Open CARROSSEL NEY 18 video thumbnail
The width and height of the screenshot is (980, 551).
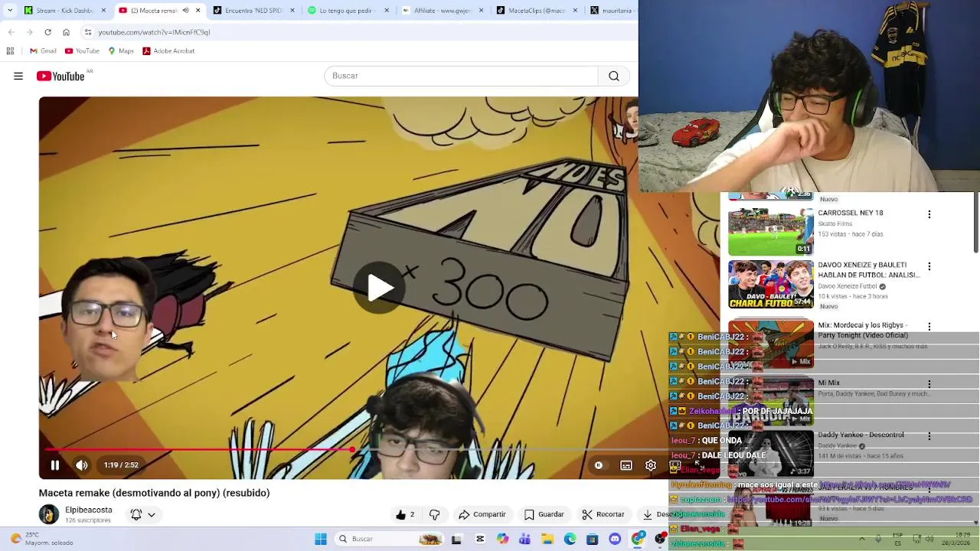click(x=771, y=231)
